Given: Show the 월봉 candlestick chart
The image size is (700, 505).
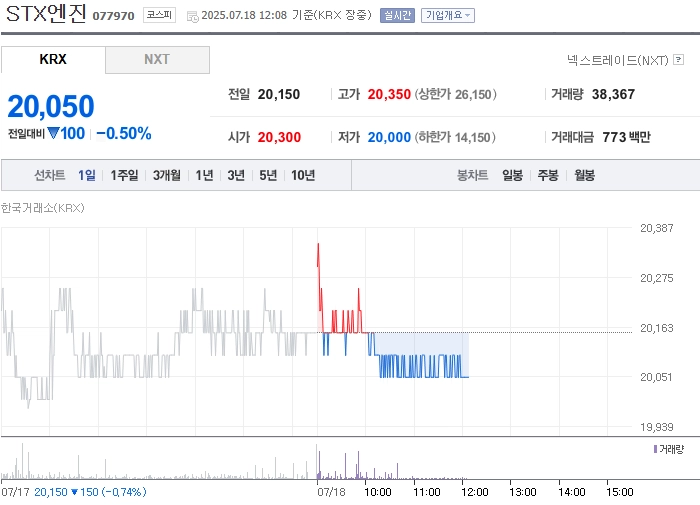Looking at the screenshot, I should point(584,175).
